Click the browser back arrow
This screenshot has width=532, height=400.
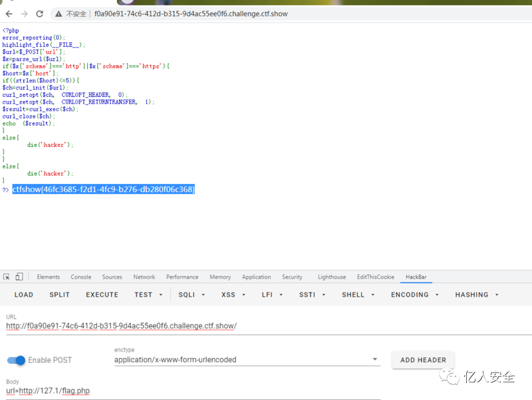[9, 14]
